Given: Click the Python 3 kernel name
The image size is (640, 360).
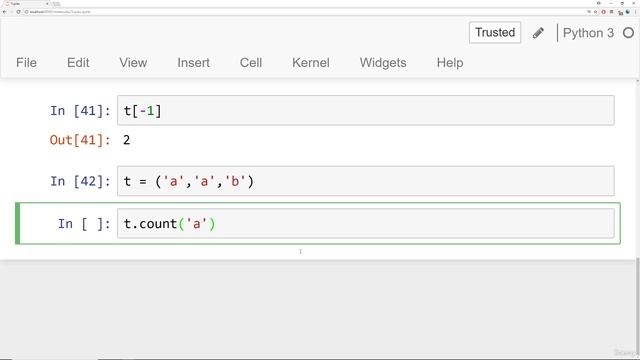Looking at the screenshot, I should 588,33.
